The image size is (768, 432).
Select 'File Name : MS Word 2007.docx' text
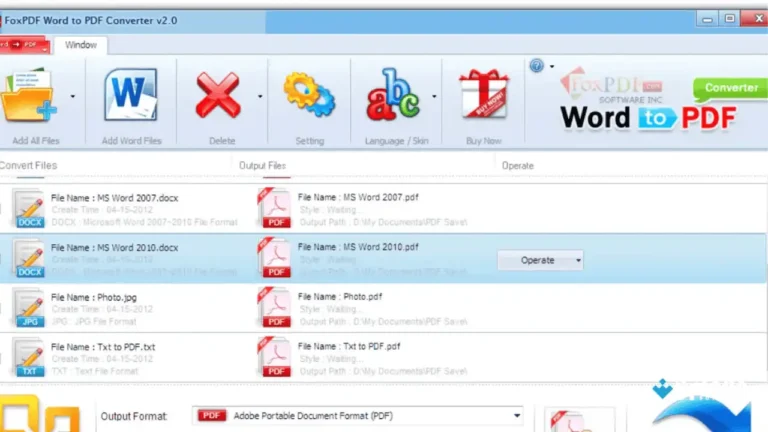pyautogui.click(x=115, y=198)
